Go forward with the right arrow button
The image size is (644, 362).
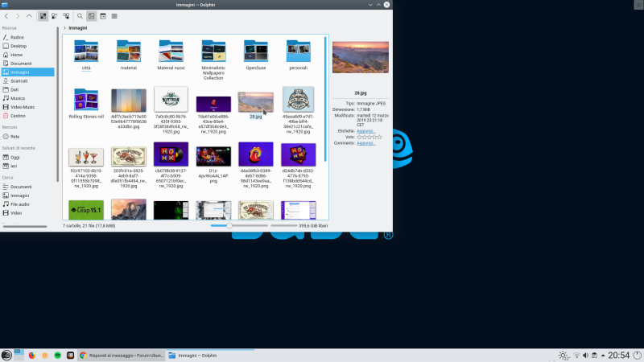[x=18, y=16]
